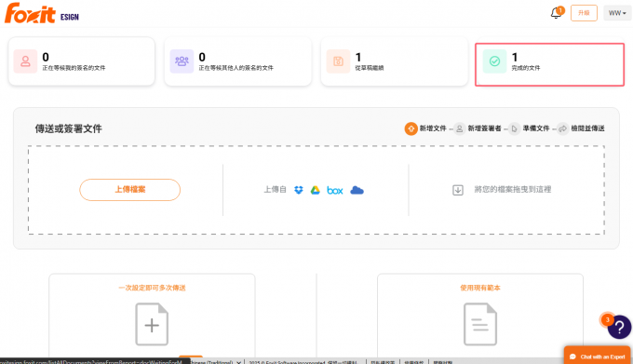Click the Prepare Document step icon
The width and height of the screenshot is (633, 364).
[x=514, y=128]
